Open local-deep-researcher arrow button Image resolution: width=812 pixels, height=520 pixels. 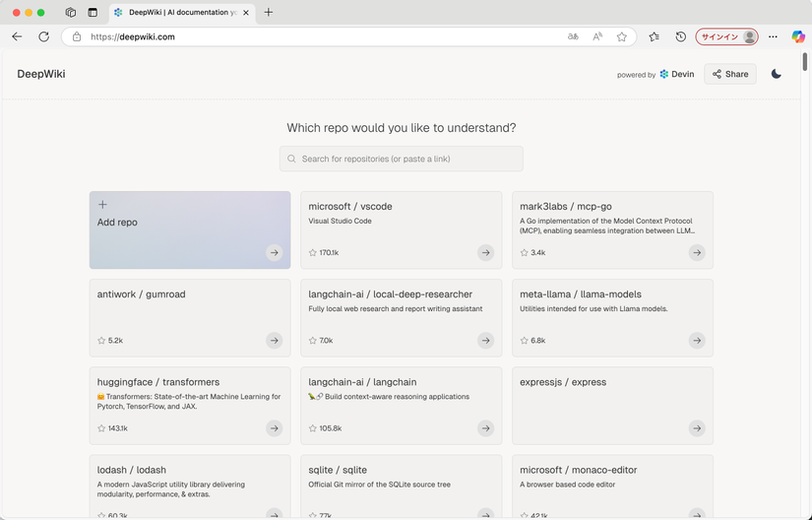click(486, 341)
